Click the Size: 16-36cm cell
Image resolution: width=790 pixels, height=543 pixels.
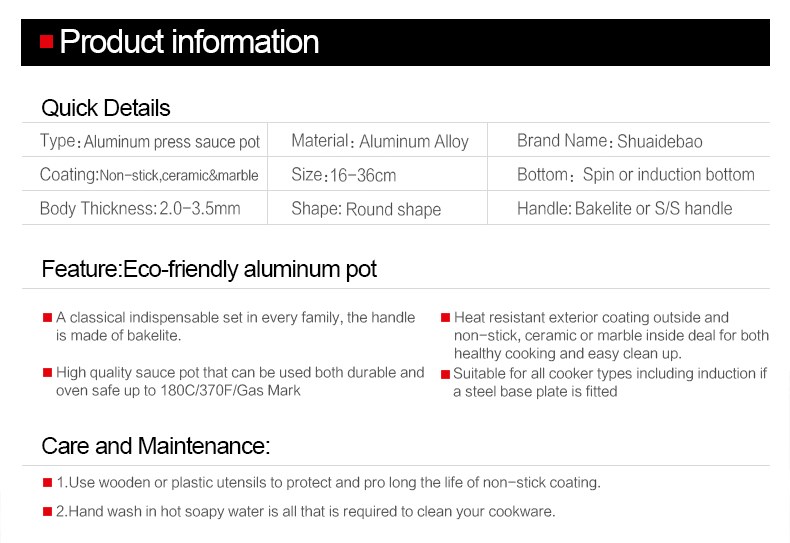[x=377, y=174]
